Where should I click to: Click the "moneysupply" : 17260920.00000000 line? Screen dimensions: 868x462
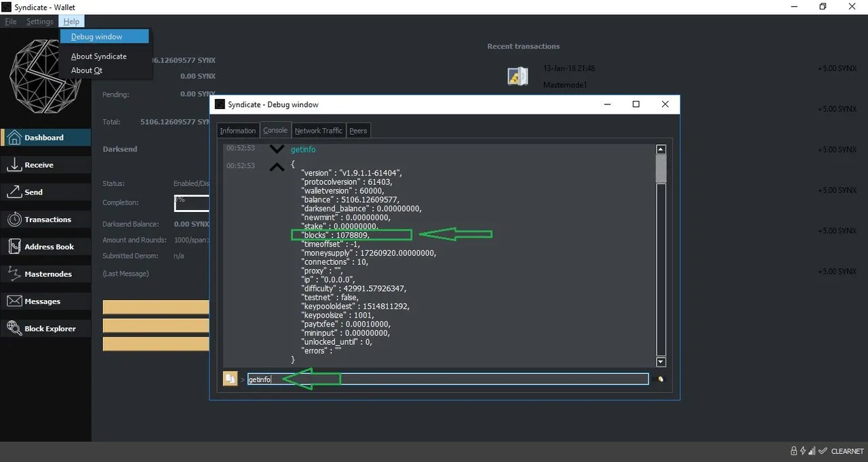point(368,253)
